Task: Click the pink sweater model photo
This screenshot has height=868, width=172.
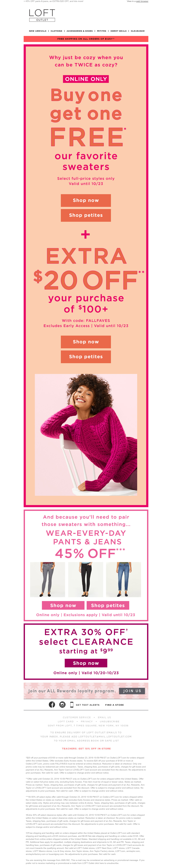Action: (86, 435)
